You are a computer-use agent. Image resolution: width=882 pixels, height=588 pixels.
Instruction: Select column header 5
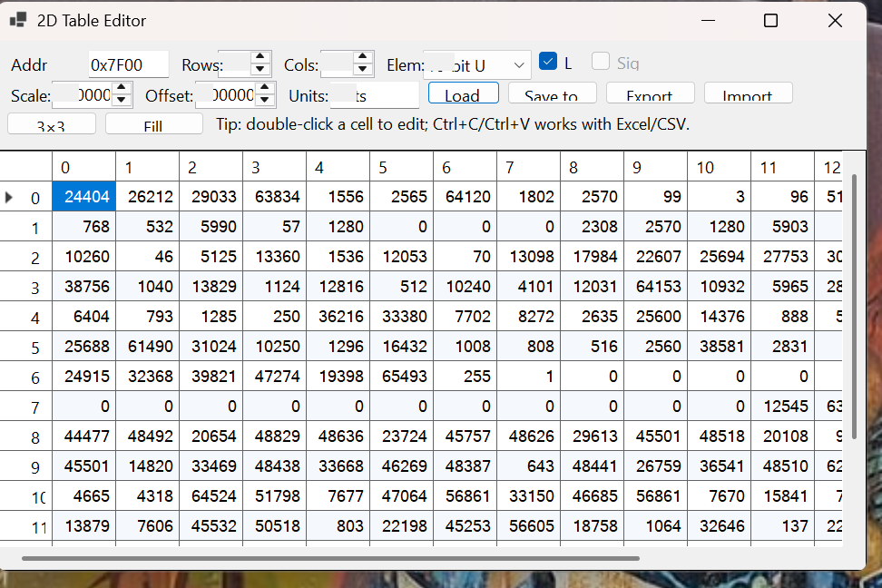click(x=401, y=167)
